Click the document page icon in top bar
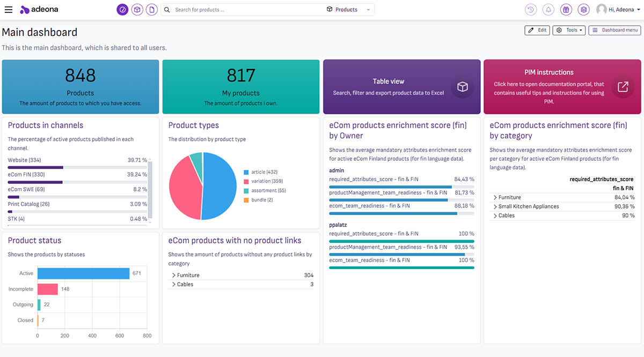The image size is (644, 357). [152, 10]
